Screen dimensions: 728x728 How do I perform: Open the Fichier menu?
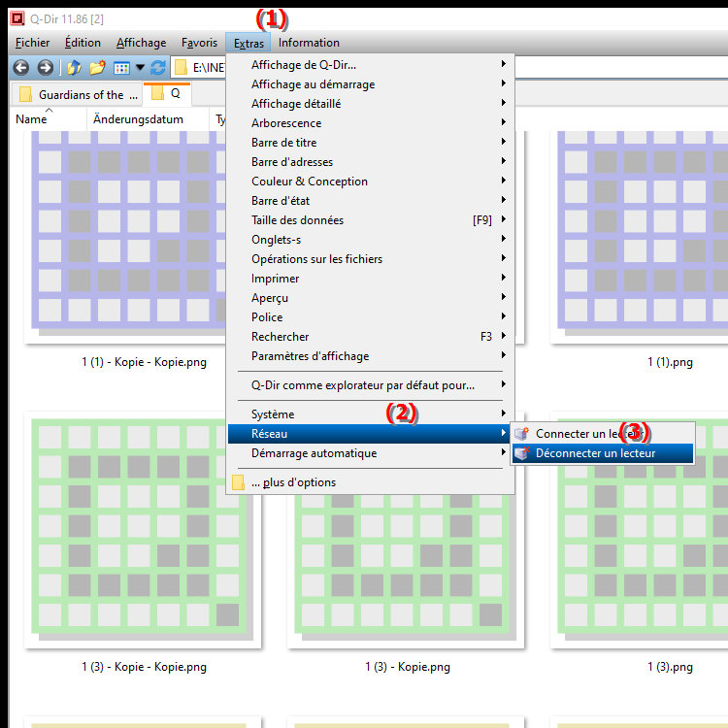32,43
